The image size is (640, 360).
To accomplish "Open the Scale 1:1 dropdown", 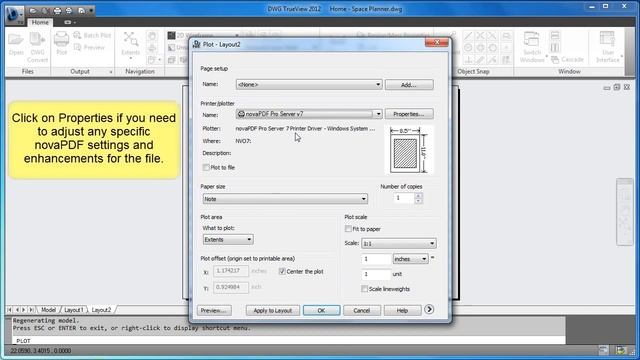I will (x=399, y=243).
